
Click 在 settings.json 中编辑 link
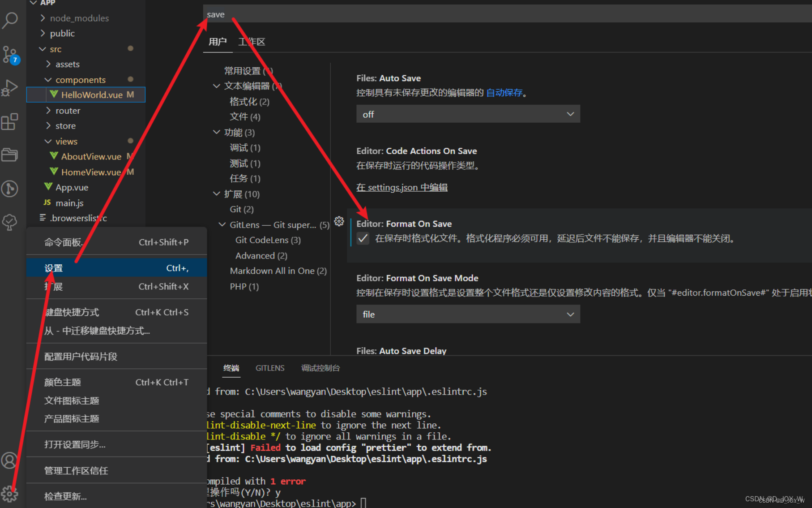pyautogui.click(x=402, y=187)
